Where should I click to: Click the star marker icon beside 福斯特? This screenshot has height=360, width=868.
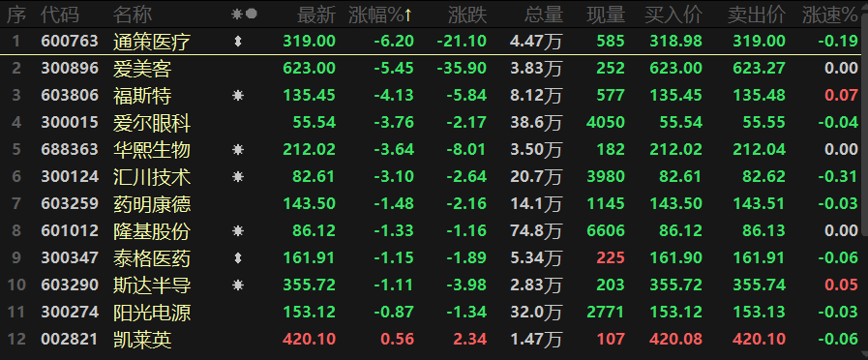238,95
